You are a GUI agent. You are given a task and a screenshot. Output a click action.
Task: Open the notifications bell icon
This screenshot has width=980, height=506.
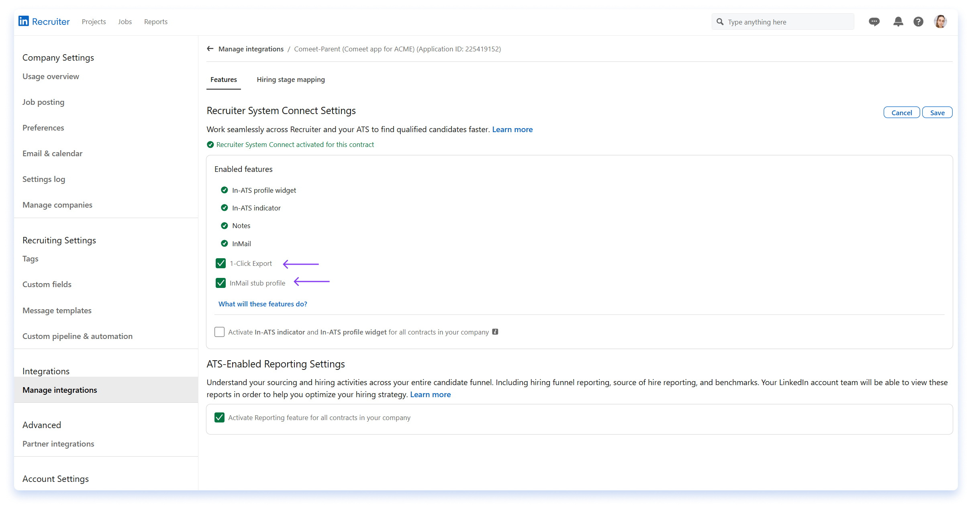(898, 22)
